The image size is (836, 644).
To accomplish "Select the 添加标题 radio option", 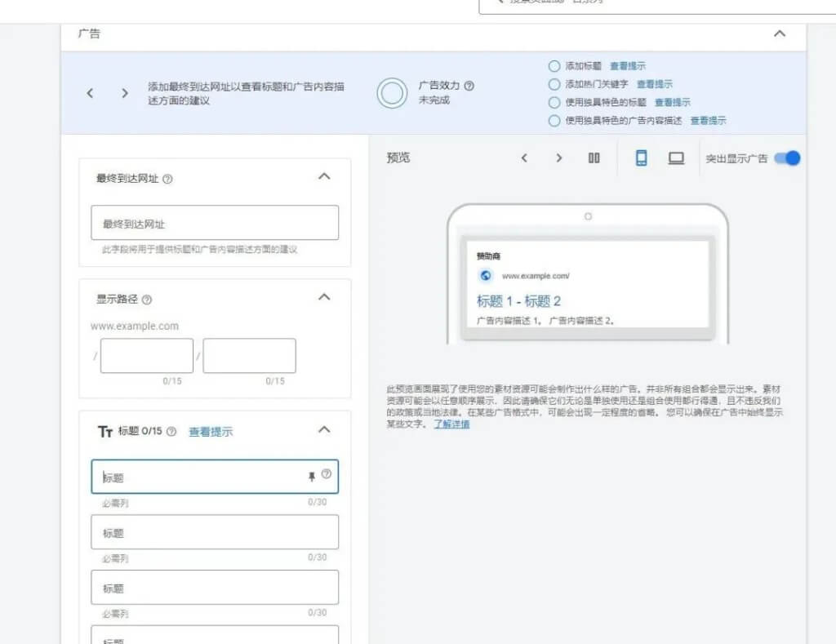I will pos(554,66).
